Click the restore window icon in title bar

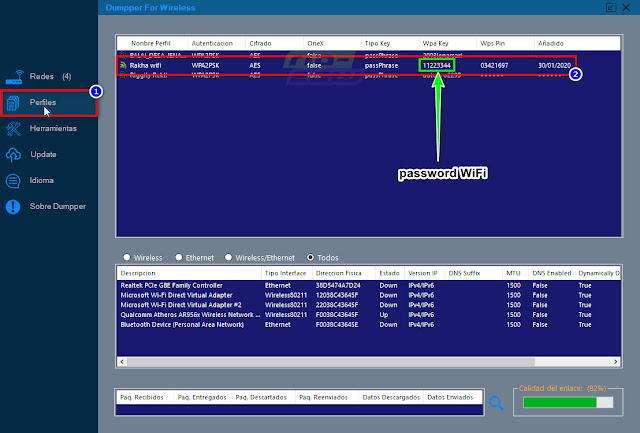click(611, 7)
